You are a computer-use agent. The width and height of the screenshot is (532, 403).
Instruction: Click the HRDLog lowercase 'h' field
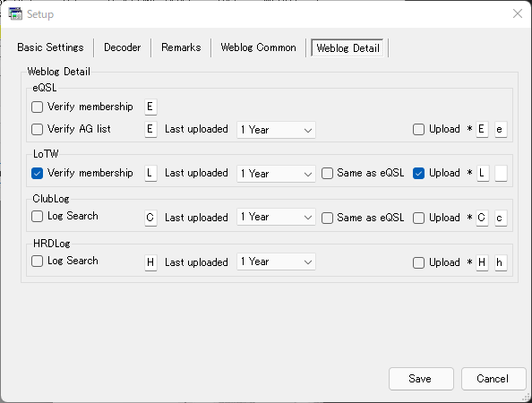(x=501, y=262)
